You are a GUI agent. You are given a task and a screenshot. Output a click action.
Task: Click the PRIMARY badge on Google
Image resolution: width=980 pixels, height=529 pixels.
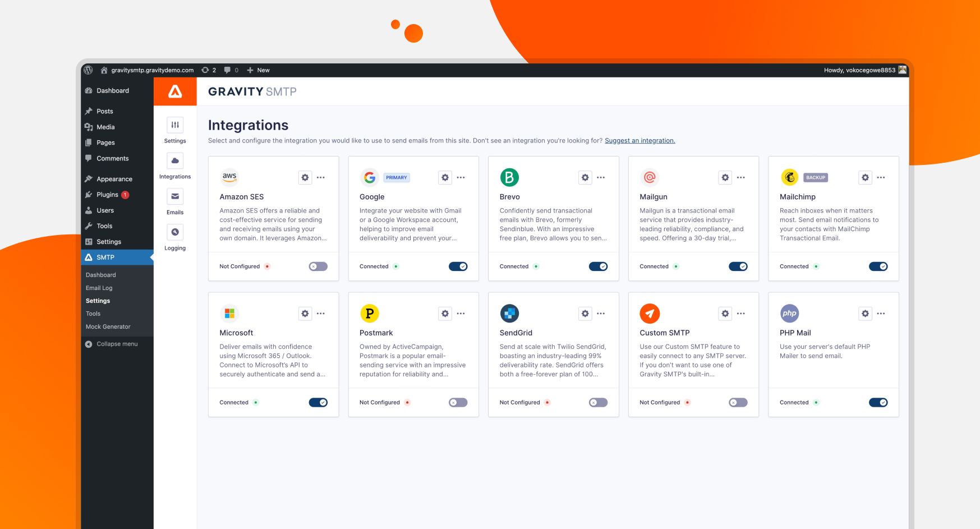(397, 177)
